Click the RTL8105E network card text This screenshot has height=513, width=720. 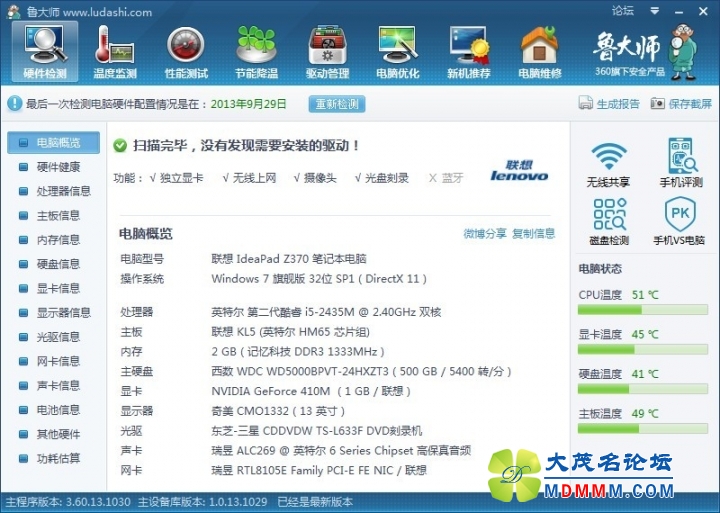point(319,470)
